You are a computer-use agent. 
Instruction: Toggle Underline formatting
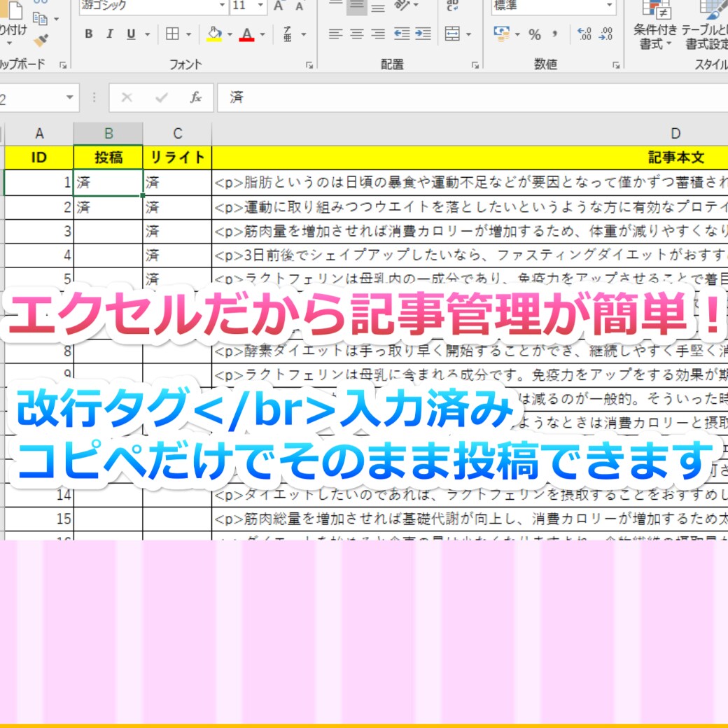click(x=132, y=34)
